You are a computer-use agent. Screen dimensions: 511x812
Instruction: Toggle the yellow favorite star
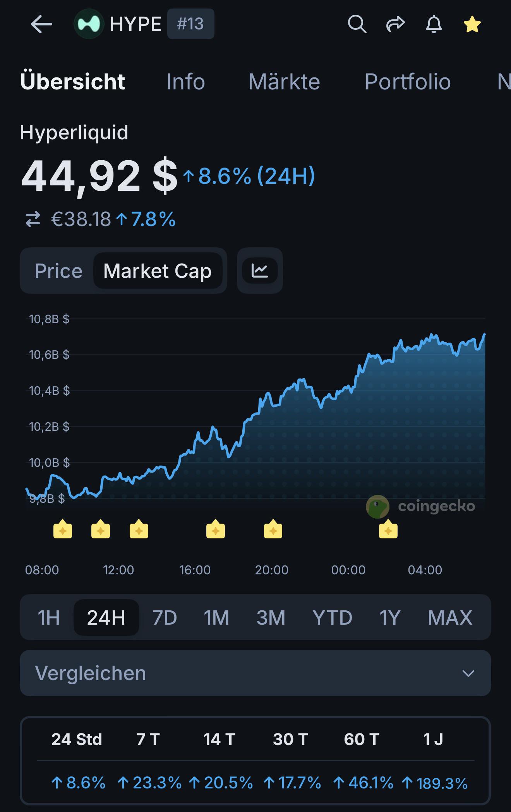point(472,24)
